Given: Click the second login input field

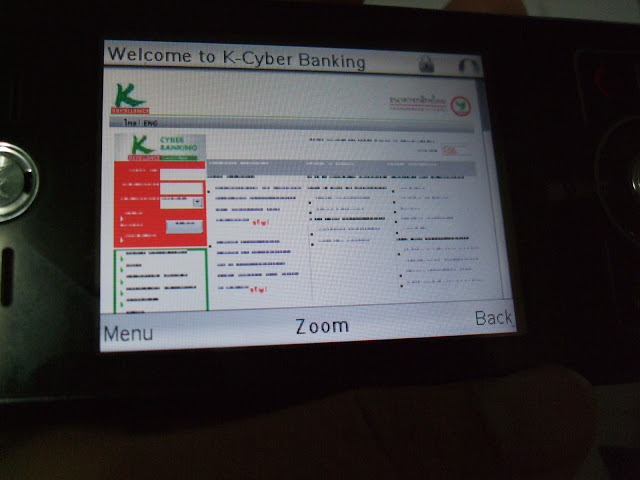Looking at the screenshot, I should (182, 188).
